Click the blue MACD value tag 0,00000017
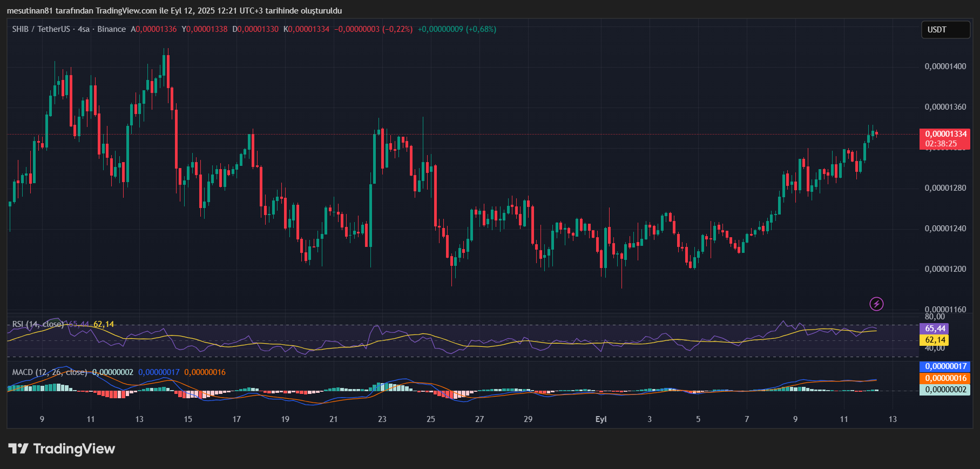The height and width of the screenshot is (469, 980). coord(945,366)
